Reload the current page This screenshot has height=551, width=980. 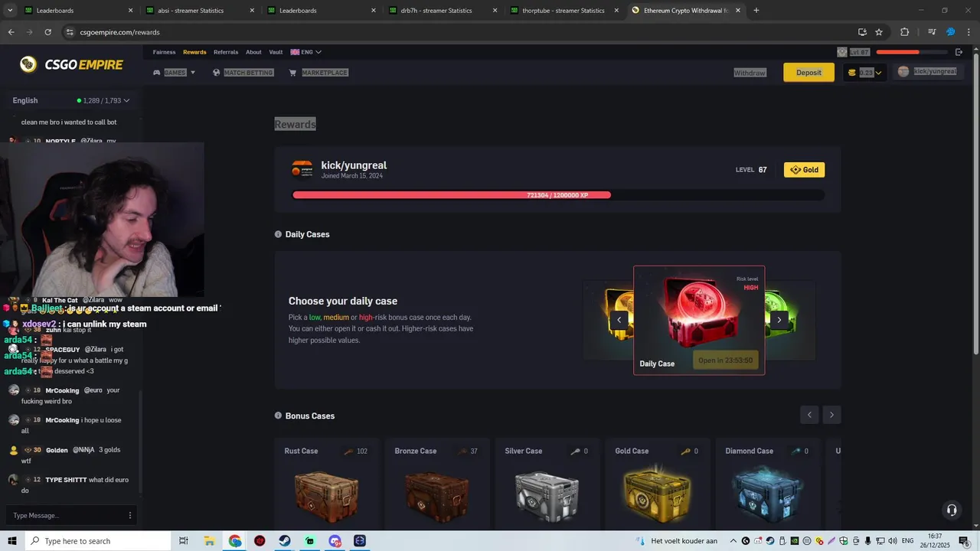[x=47, y=32]
